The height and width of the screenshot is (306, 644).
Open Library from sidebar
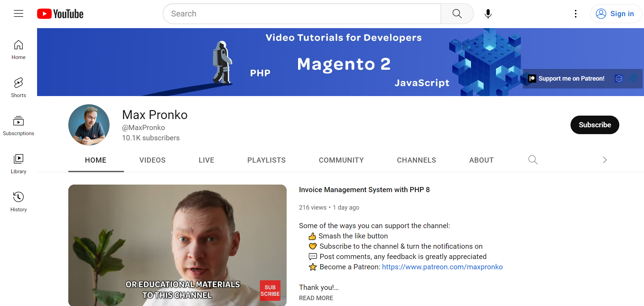(x=19, y=164)
